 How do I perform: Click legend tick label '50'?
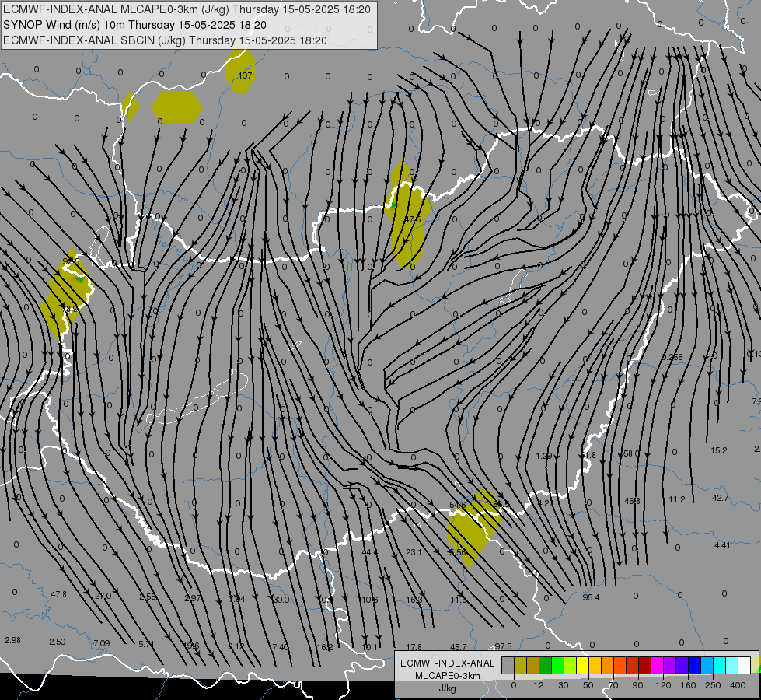pyautogui.click(x=588, y=685)
